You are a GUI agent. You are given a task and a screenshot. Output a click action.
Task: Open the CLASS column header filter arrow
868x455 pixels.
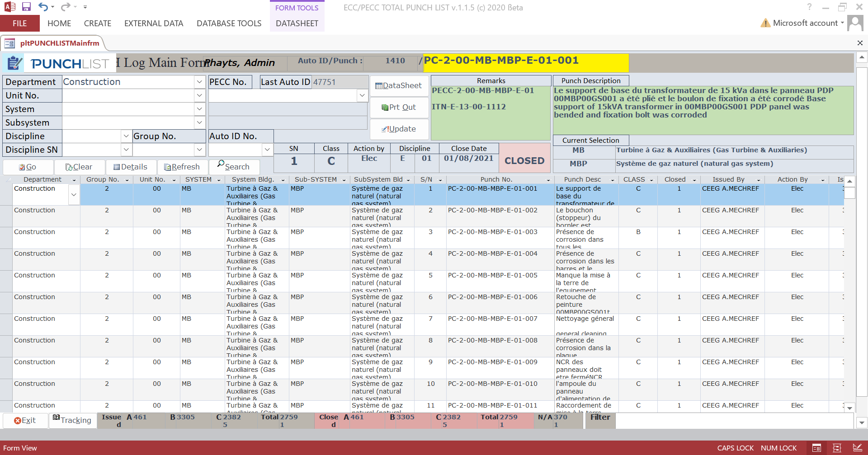tap(651, 180)
